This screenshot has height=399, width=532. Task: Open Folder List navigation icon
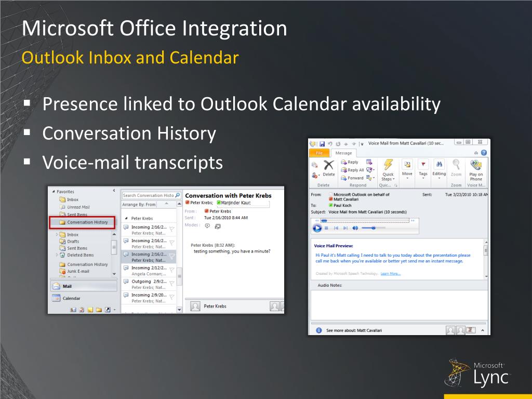pos(99,310)
